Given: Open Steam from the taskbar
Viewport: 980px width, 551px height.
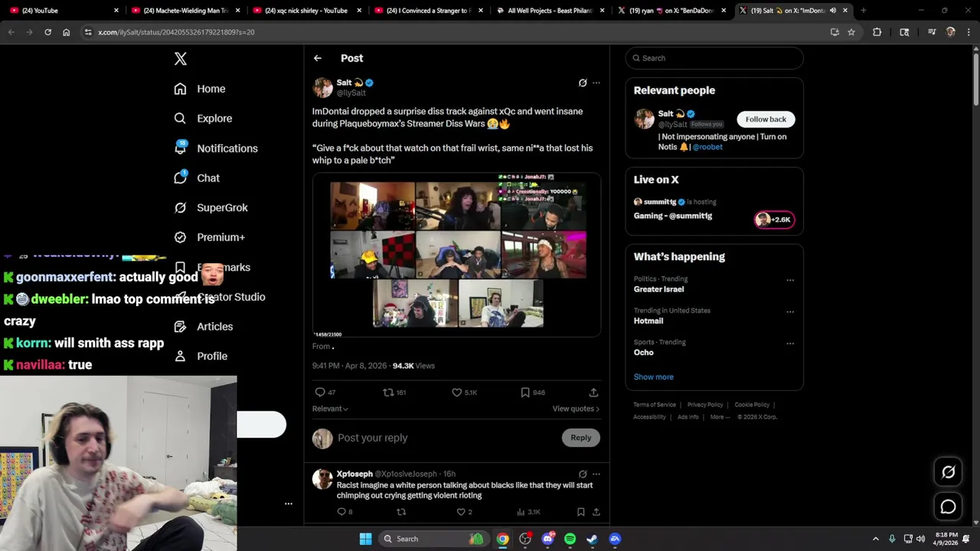Looking at the screenshot, I should point(592,539).
